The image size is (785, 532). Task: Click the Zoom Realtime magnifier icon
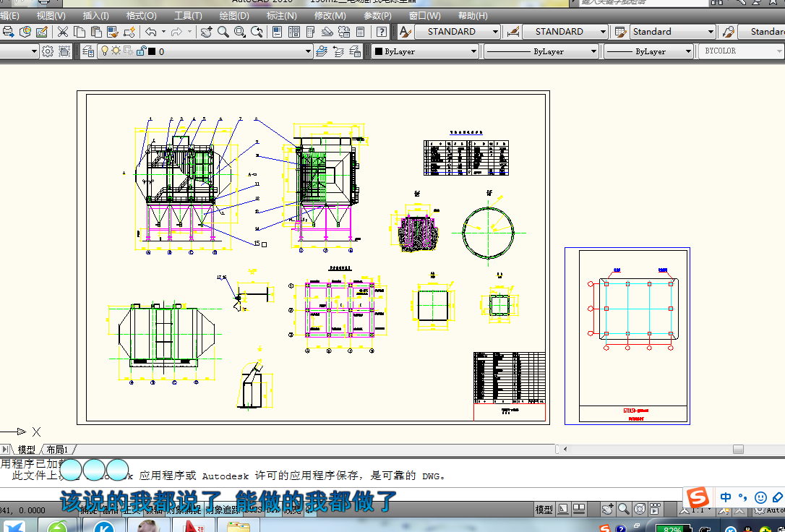(223, 32)
